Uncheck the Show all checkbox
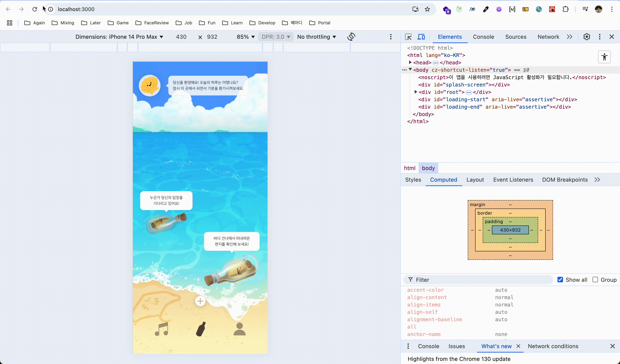The width and height of the screenshot is (620, 364). 560,280
